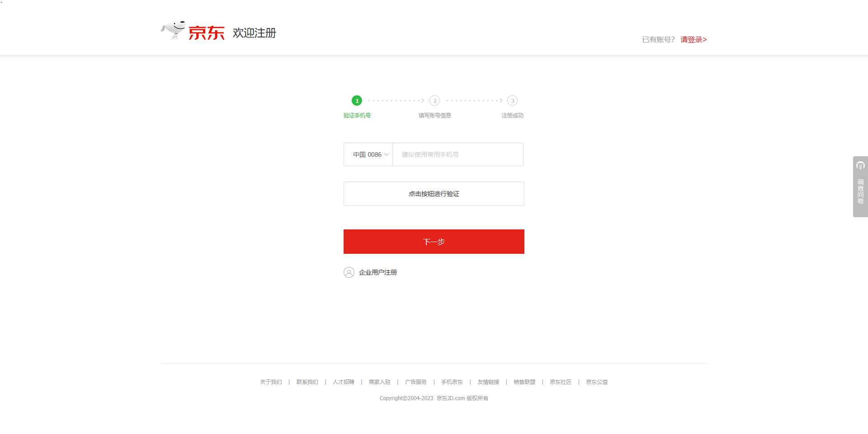
Task: Click the step 2 circle indicator
Action: pos(434,101)
